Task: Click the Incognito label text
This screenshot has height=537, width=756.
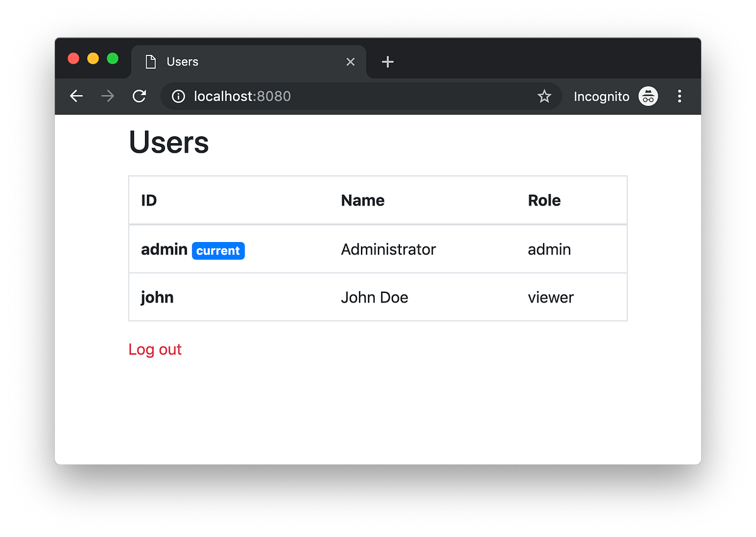Action: pos(601,96)
